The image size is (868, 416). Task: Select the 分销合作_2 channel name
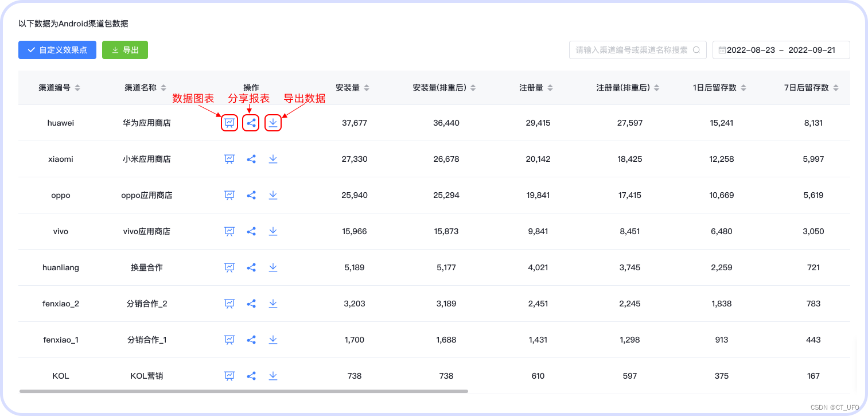pos(147,304)
